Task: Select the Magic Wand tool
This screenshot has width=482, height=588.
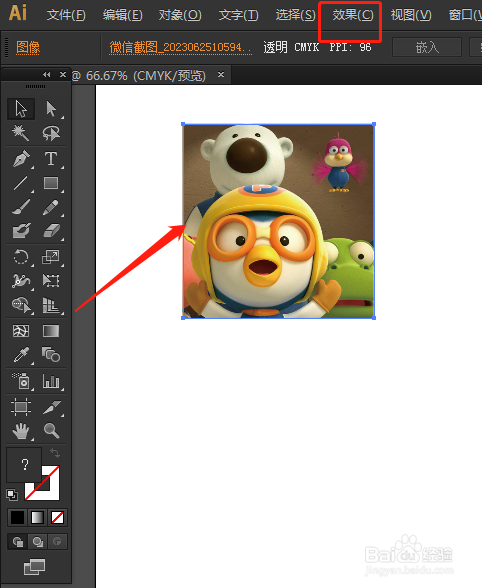Action: pos(21,133)
